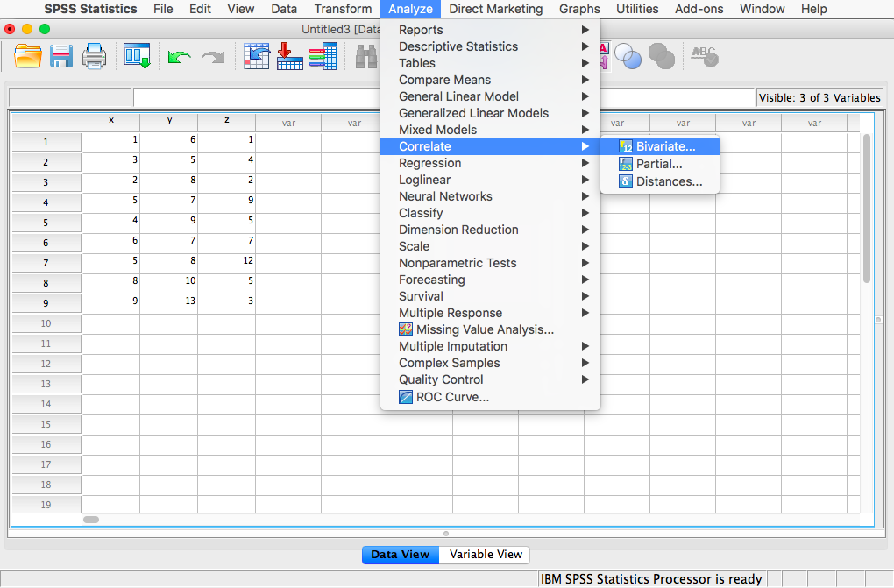Expand the Classify submenu

point(490,213)
